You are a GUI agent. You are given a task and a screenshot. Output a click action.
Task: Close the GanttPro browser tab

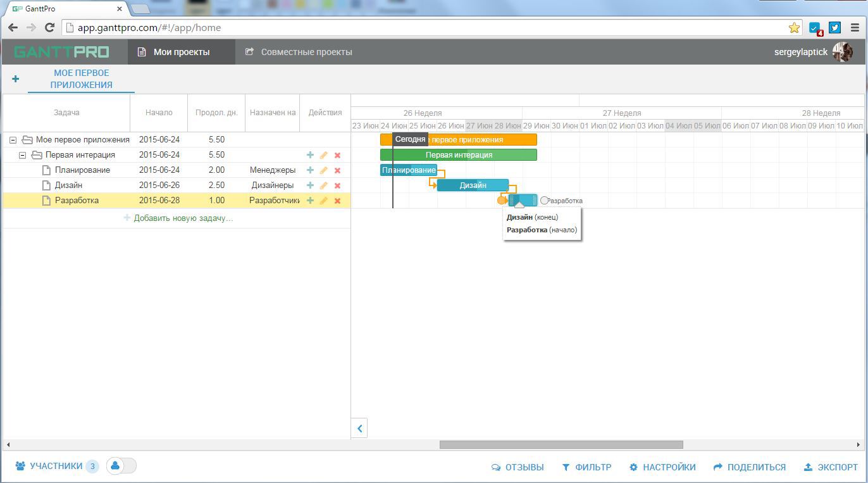pos(120,9)
